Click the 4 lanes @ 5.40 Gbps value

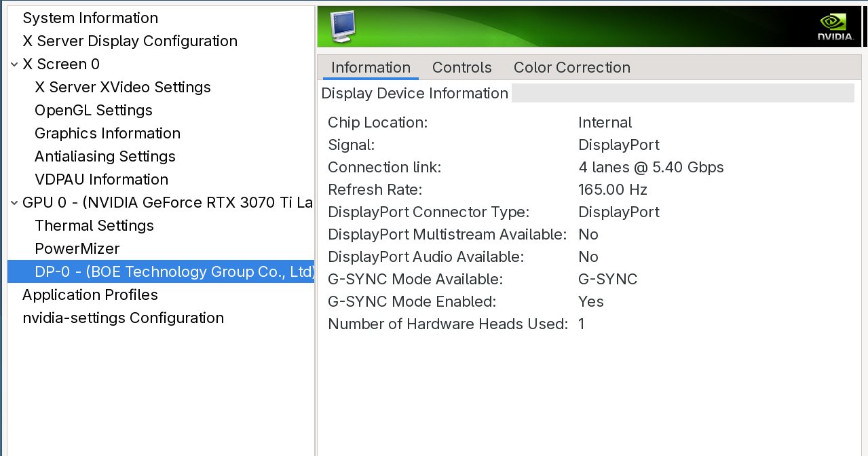click(652, 168)
